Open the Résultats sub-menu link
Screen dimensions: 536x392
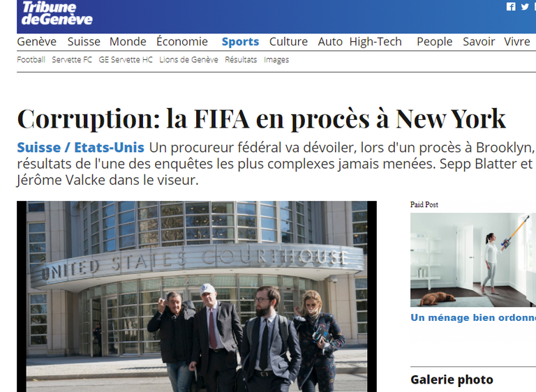[x=241, y=60]
